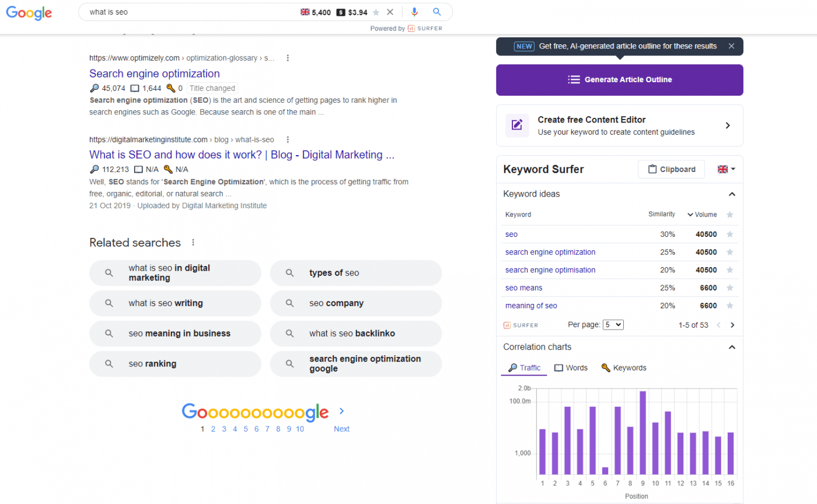This screenshot has width=817, height=504.
Task: Open options menu for optimizely.com result
Action: (x=288, y=58)
